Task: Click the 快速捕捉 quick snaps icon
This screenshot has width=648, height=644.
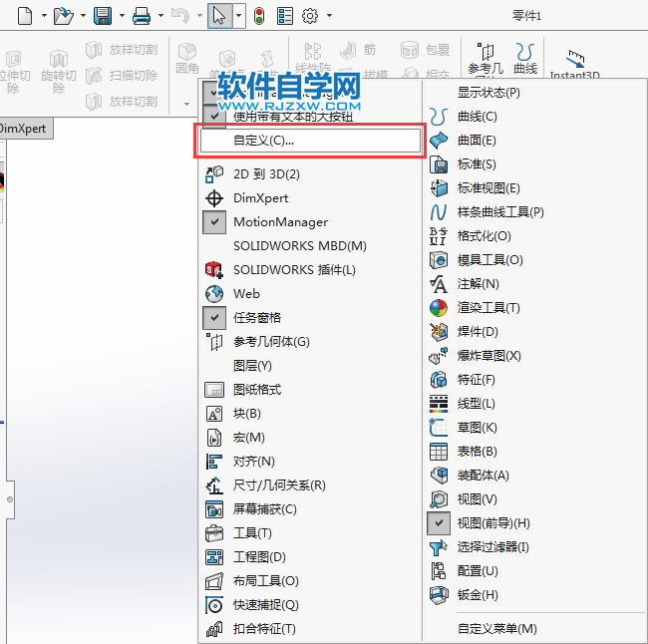Action: click(x=214, y=605)
